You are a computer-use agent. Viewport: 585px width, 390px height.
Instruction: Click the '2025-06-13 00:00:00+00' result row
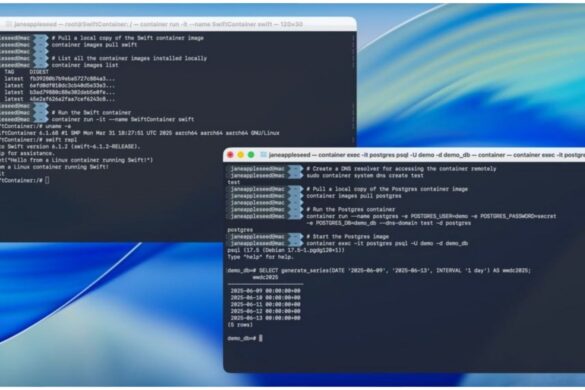(265, 318)
